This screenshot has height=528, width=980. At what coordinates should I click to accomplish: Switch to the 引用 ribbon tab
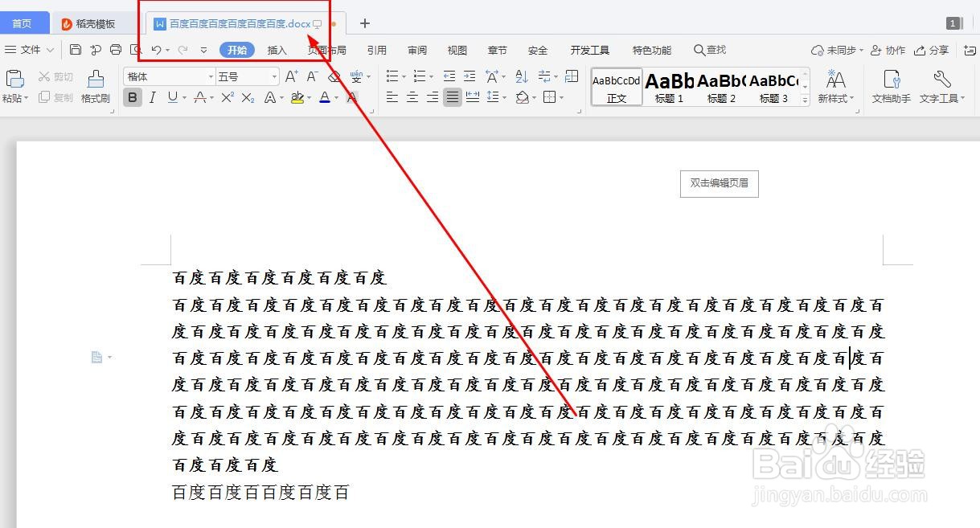[x=377, y=50]
